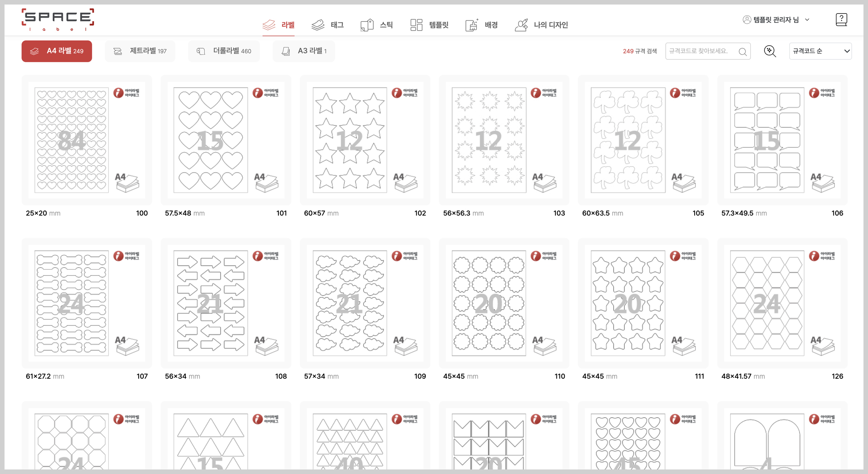
Task: Open the 스틱 tab
Action: pos(376,25)
